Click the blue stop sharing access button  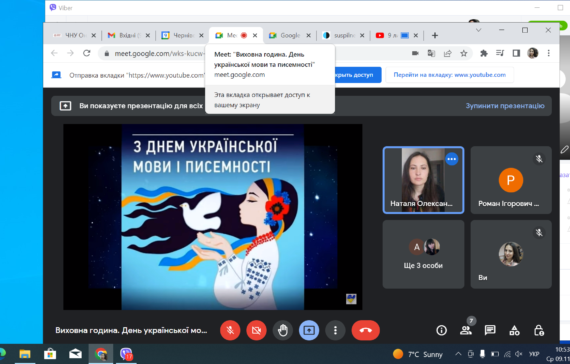point(358,75)
